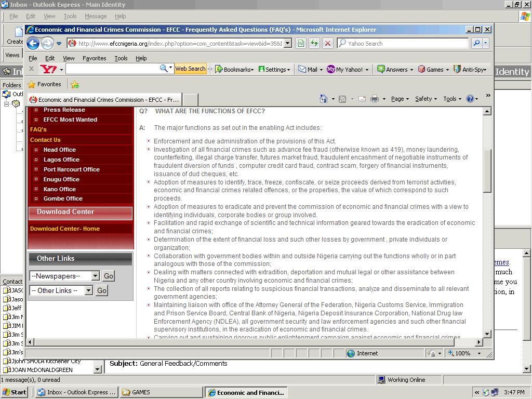This screenshot has height=399, width=532.
Task: Open the Port Harcourt Office link
Action: [72, 169]
